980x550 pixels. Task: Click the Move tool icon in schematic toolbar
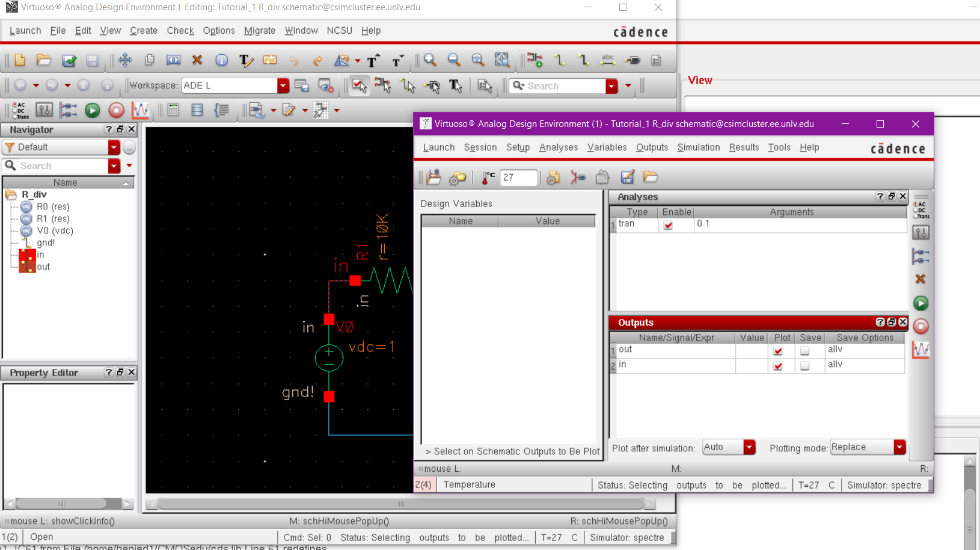pos(125,60)
